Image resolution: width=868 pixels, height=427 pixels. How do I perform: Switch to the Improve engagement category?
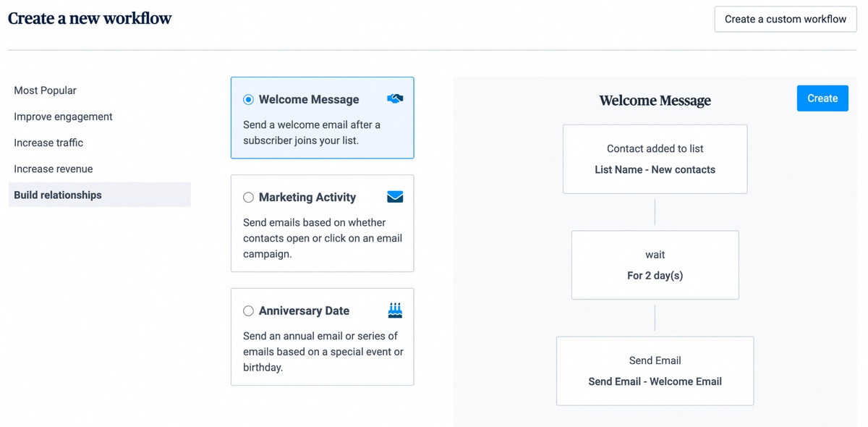(63, 116)
